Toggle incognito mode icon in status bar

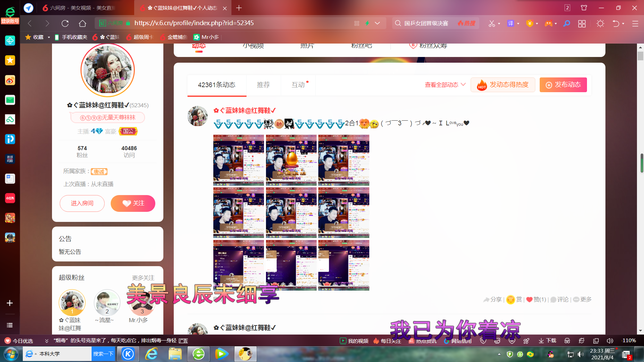coord(567,341)
